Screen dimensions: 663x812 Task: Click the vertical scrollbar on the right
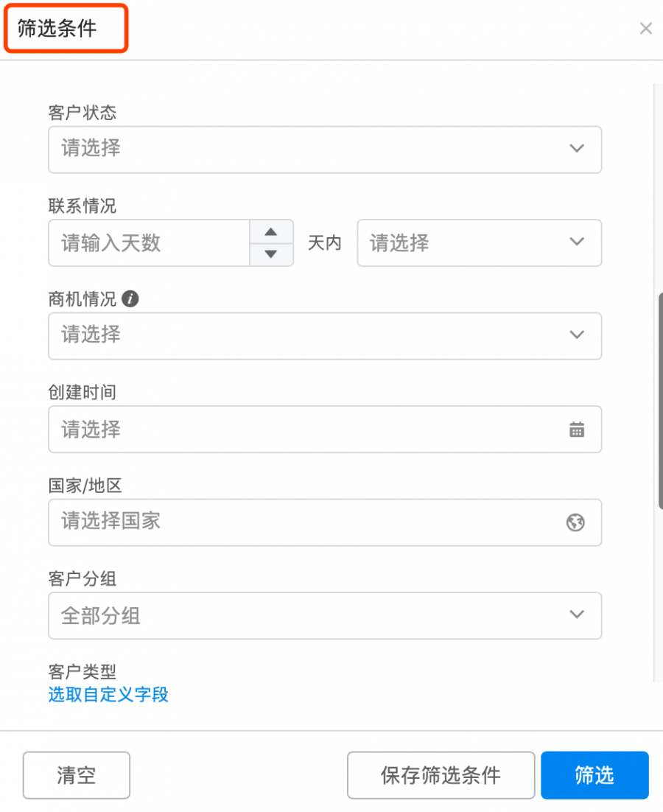(x=660, y=402)
